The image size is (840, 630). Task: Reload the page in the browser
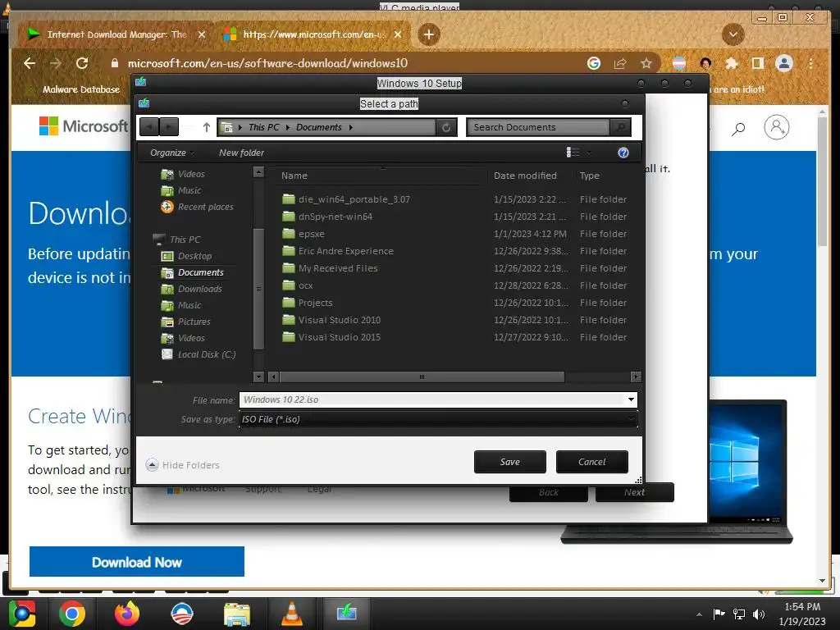click(x=82, y=63)
